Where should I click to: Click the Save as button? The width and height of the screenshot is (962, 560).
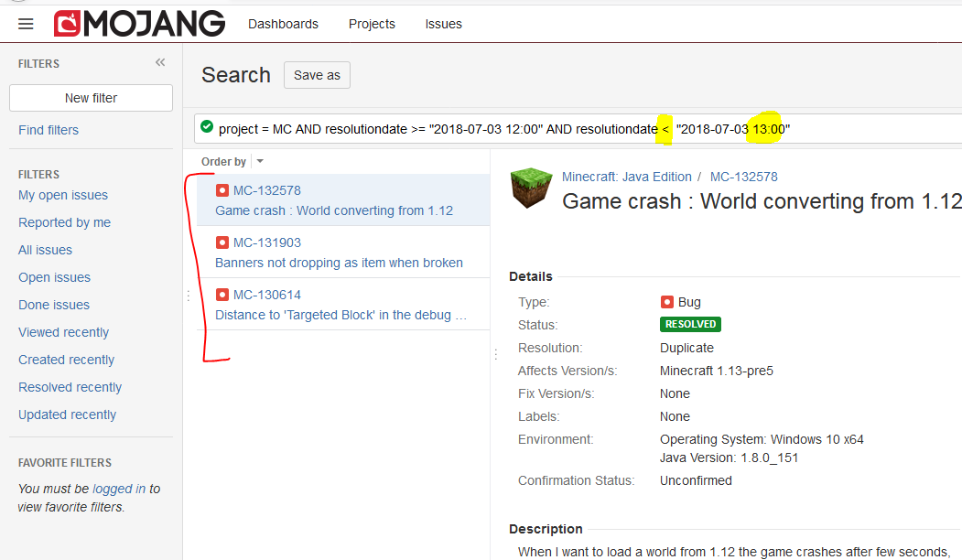click(x=318, y=75)
